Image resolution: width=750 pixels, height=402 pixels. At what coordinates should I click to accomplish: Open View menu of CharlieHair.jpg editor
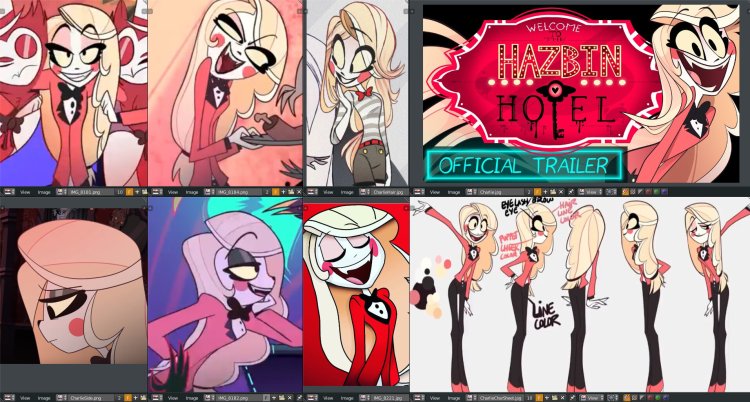[329, 191]
